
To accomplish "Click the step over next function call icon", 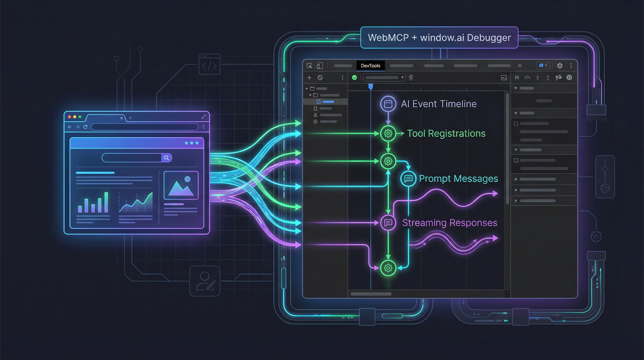I will [x=527, y=78].
